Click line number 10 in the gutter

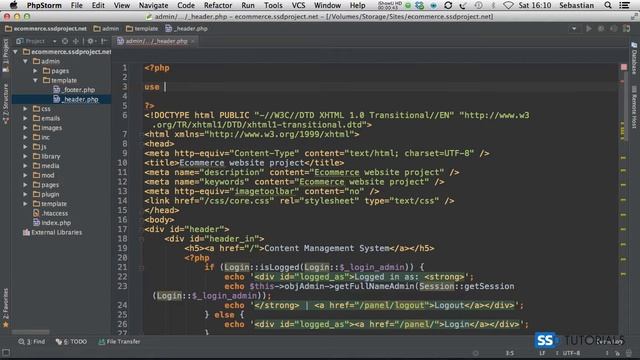pos(122,163)
